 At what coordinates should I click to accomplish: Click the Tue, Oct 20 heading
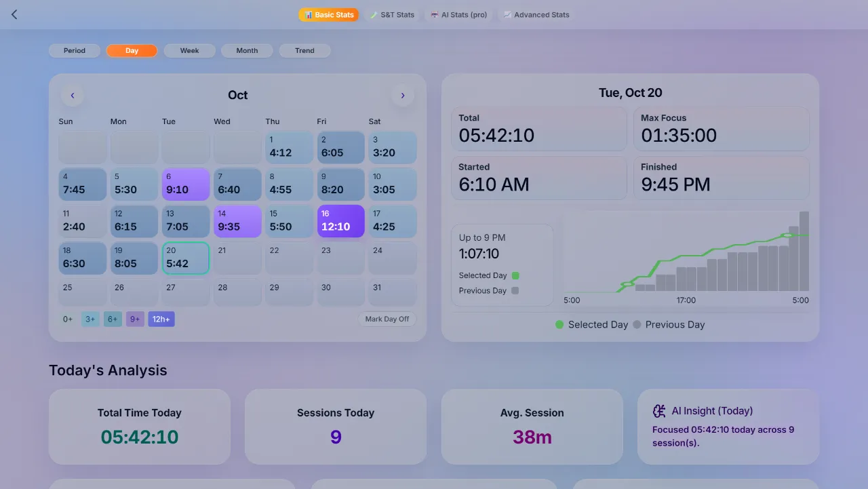coord(631,93)
